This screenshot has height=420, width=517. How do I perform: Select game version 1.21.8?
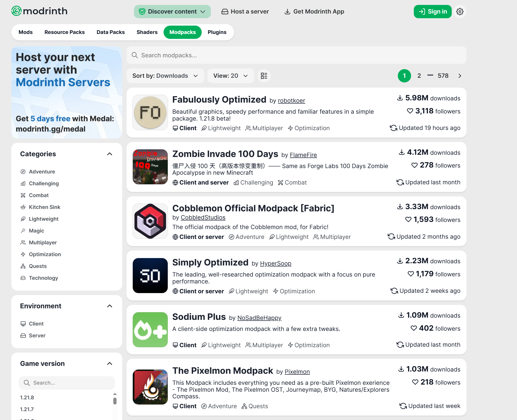pyautogui.click(x=27, y=398)
